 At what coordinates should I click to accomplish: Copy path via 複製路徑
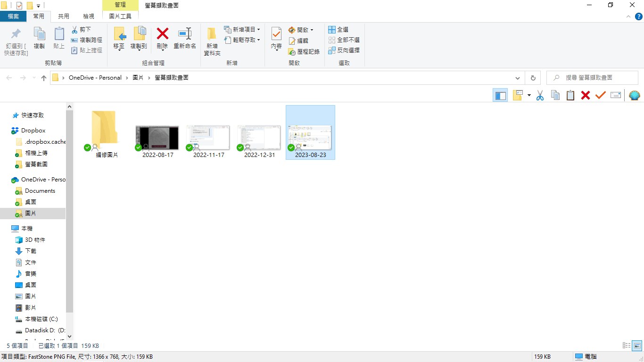(x=87, y=40)
